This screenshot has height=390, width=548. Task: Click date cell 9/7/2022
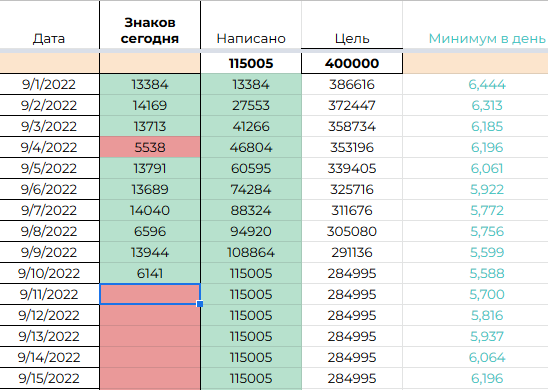49,210
